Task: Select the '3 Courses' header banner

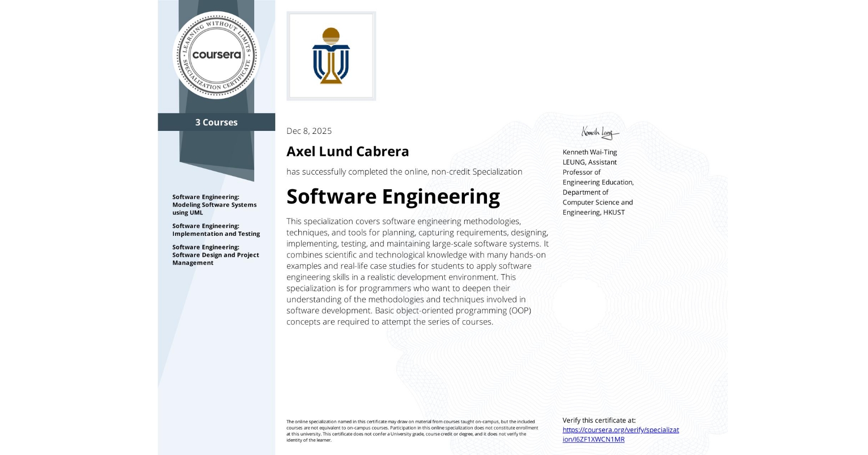Action: [x=216, y=122]
